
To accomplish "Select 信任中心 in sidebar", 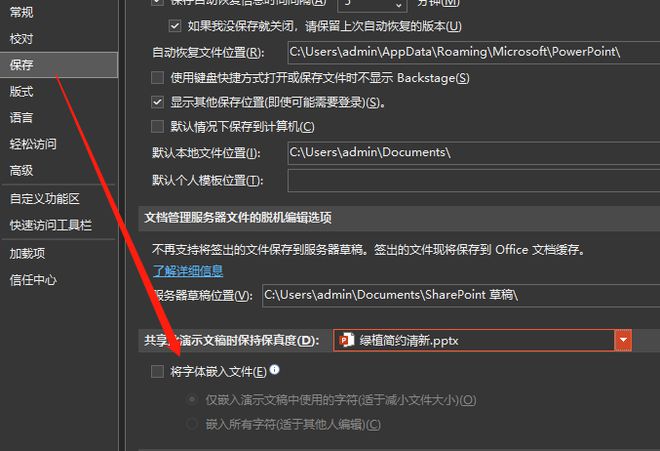I will pos(33,280).
